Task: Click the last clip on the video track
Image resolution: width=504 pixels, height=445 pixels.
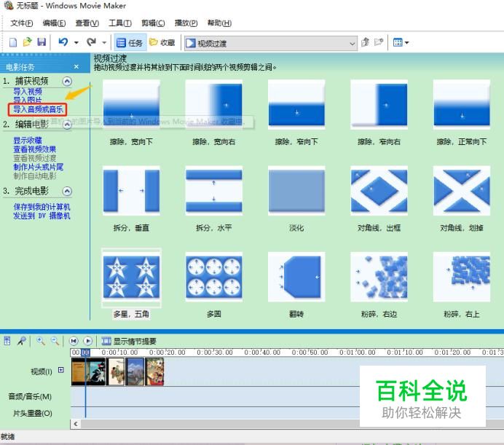Action: pyautogui.click(x=154, y=371)
